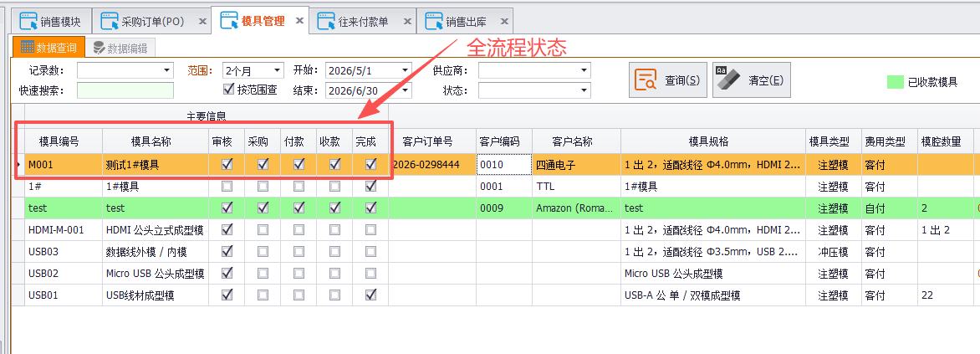Click the 清空 eraser icon

point(727,80)
